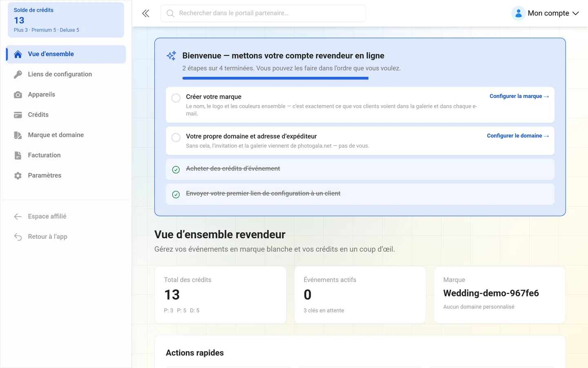The height and width of the screenshot is (368, 588).
Task: Open Vue d'ensemble in the sidebar
Action: (66, 54)
